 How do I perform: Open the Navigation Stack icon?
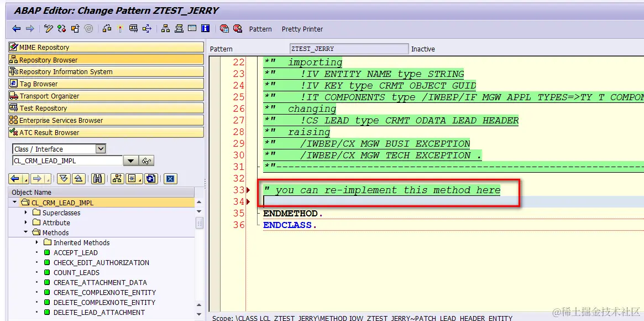pyautogui.click(x=179, y=28)
